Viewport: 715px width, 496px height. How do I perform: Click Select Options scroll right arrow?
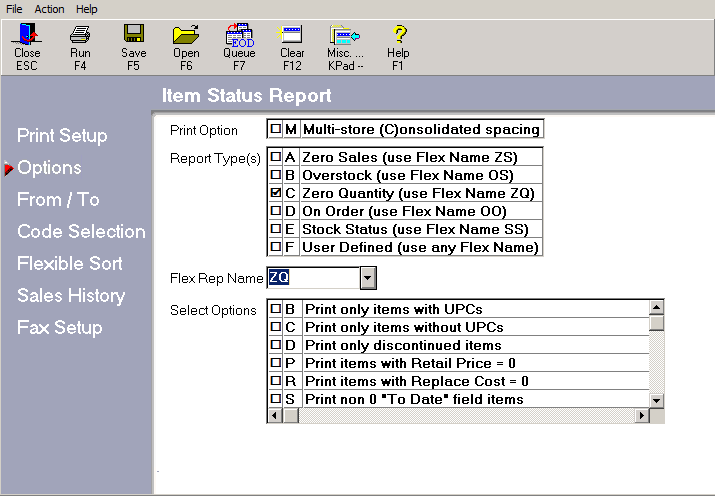click(x=642, y=415)
